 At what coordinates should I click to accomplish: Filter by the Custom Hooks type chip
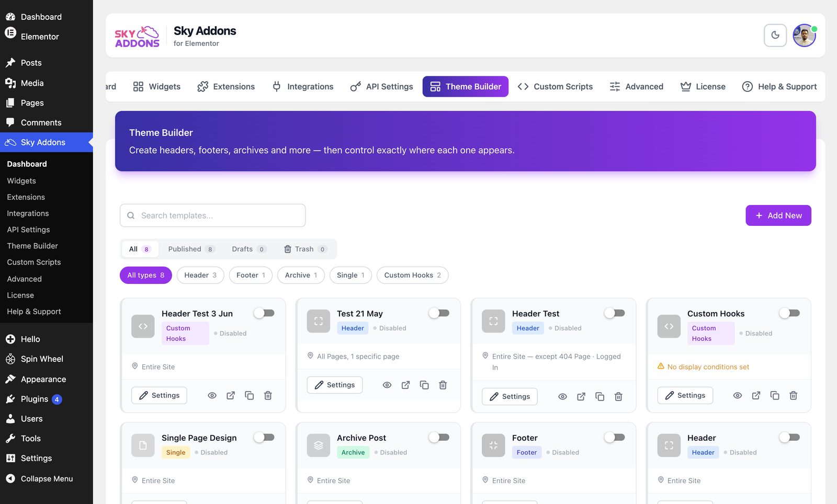(412, 276)
